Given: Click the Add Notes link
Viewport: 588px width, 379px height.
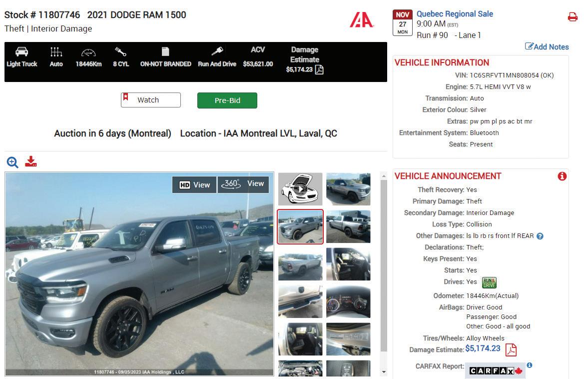Looking at the screenshot, I should pos(547,46).
